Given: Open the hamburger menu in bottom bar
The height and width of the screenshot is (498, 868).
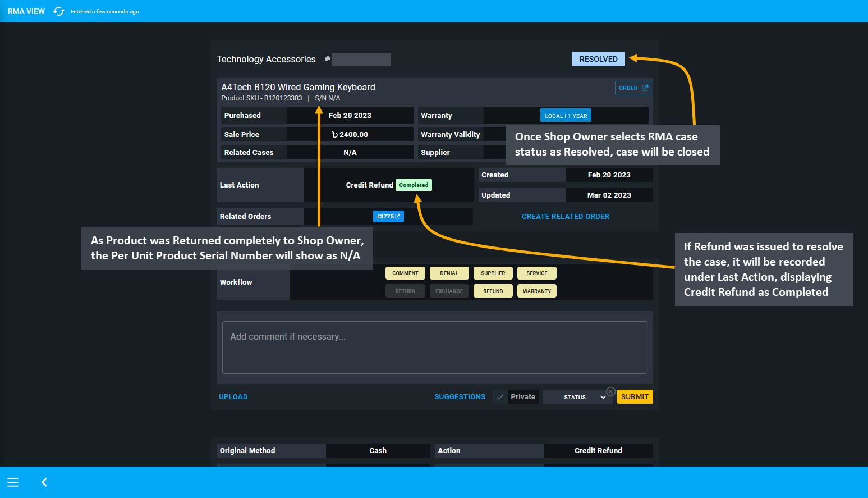Looking at the screenshot, I should (13, 482).
